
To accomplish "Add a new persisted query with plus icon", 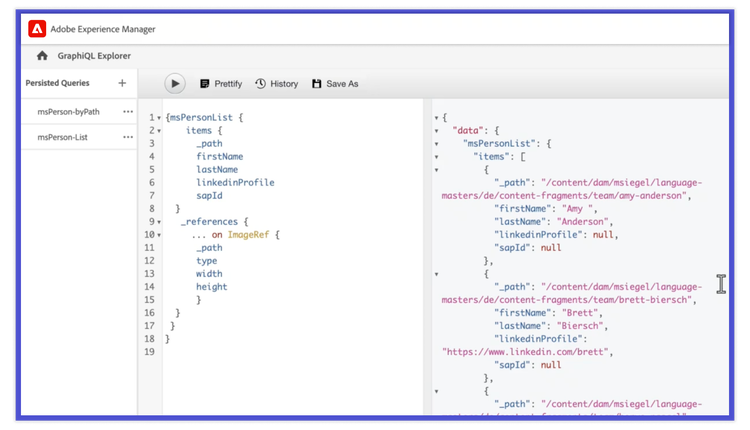I will pyautogui.click(x=122, y=83).
